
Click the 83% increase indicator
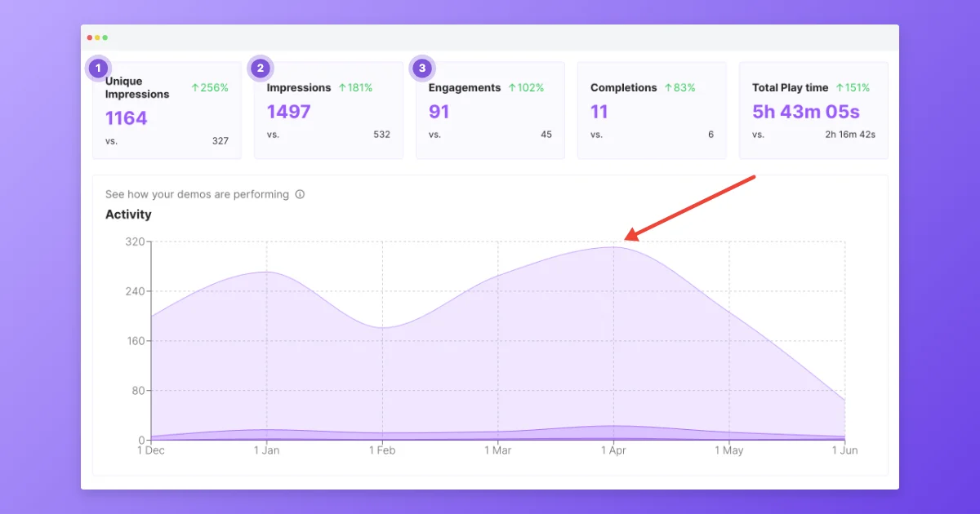679,87
